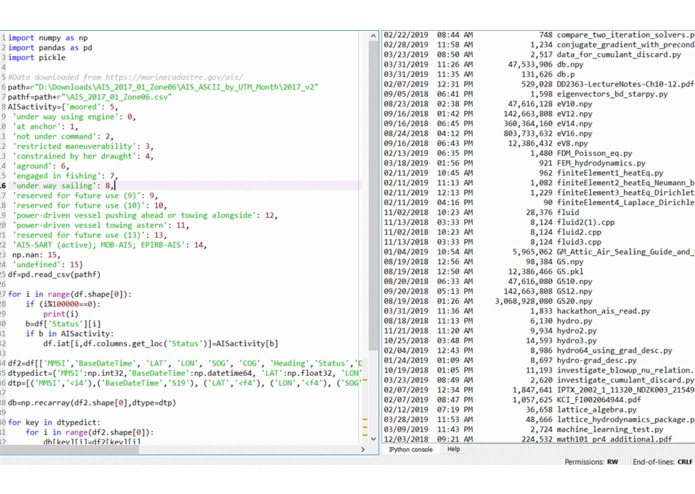Click the 'for key in dtypedict:' line
695x494 pixels.
[x=54, y=422]
